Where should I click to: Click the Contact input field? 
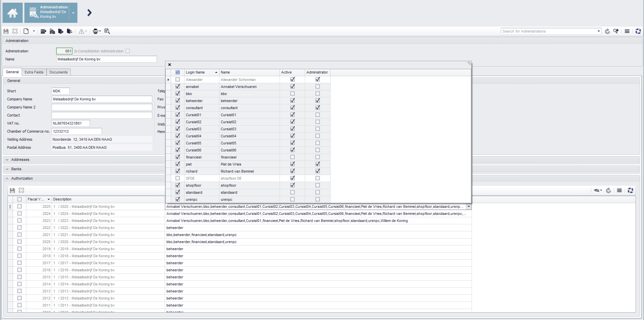click(102, 115)
